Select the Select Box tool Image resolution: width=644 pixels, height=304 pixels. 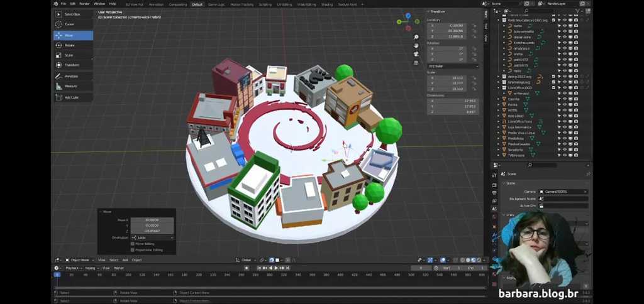[x=73, y=14]
